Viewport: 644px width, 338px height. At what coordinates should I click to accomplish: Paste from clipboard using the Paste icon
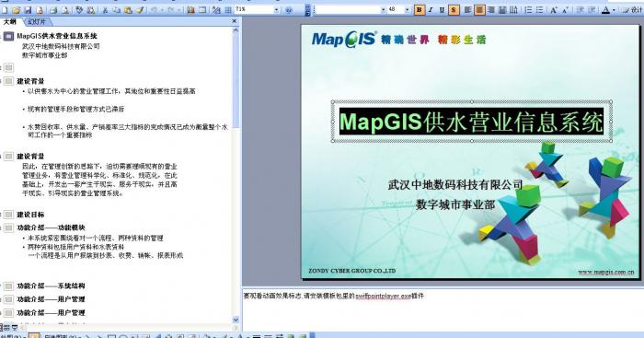(x=128, y=10)
